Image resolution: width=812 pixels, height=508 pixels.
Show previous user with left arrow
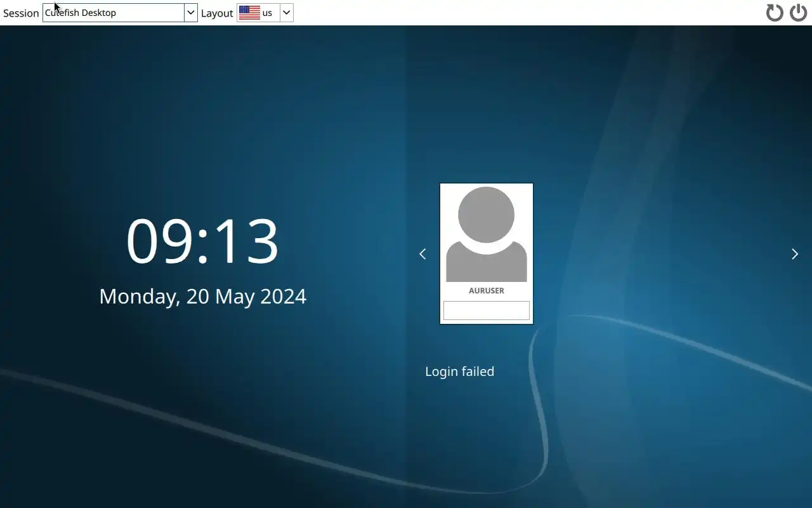(x=422, y=254)
